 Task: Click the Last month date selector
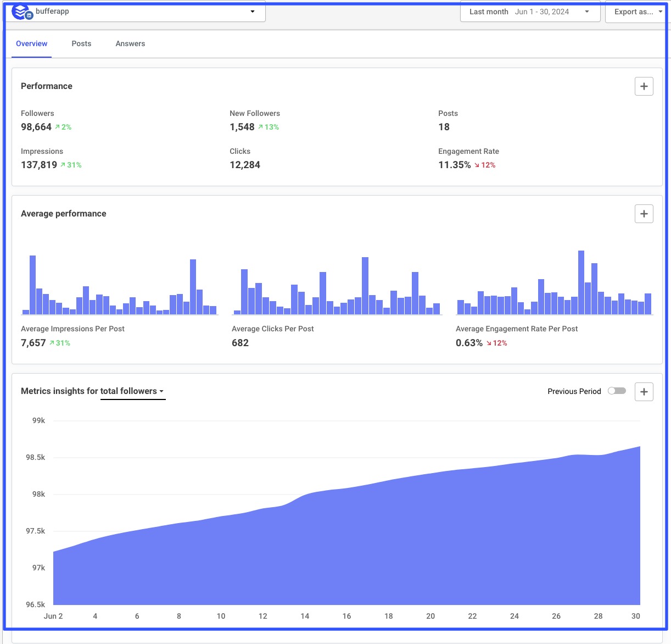tap(488, 12)
